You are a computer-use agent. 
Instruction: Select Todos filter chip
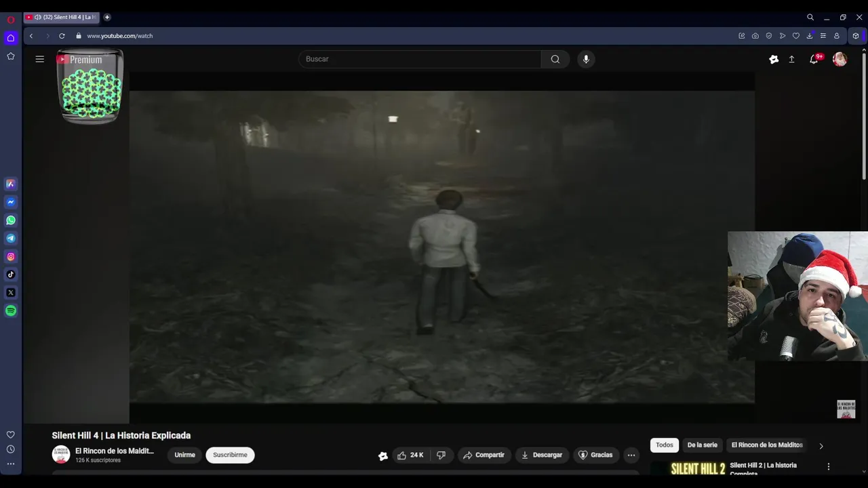[665, 445]
